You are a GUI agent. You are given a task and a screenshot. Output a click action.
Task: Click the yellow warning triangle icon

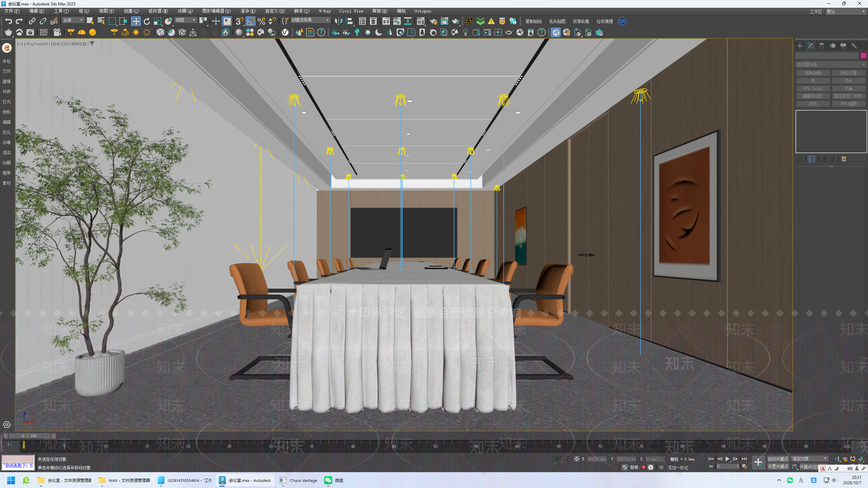click(x=491, y=21)
